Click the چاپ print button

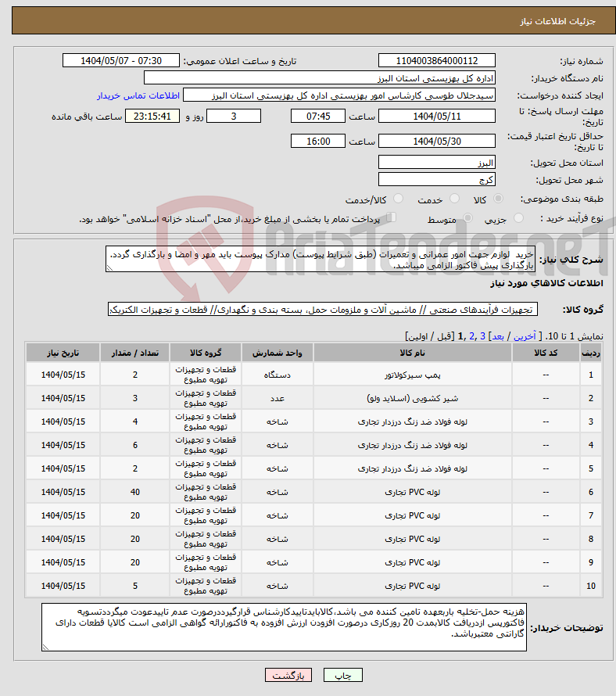click(x=343, y=675)
